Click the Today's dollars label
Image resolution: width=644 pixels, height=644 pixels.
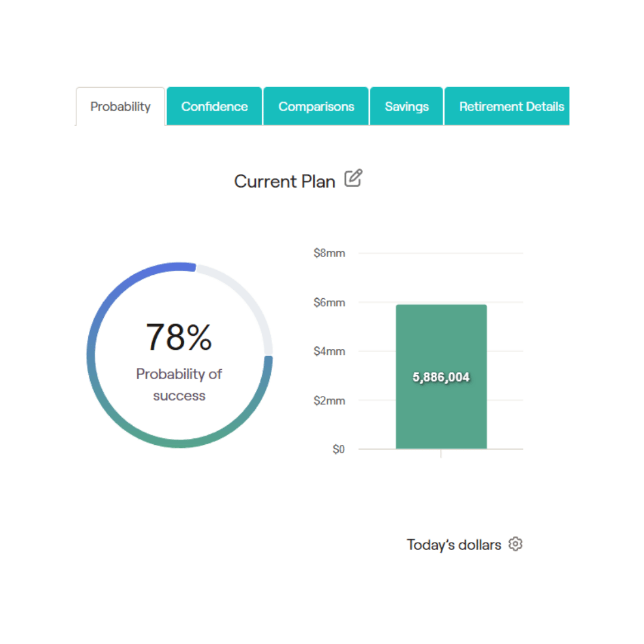[454, 544]
